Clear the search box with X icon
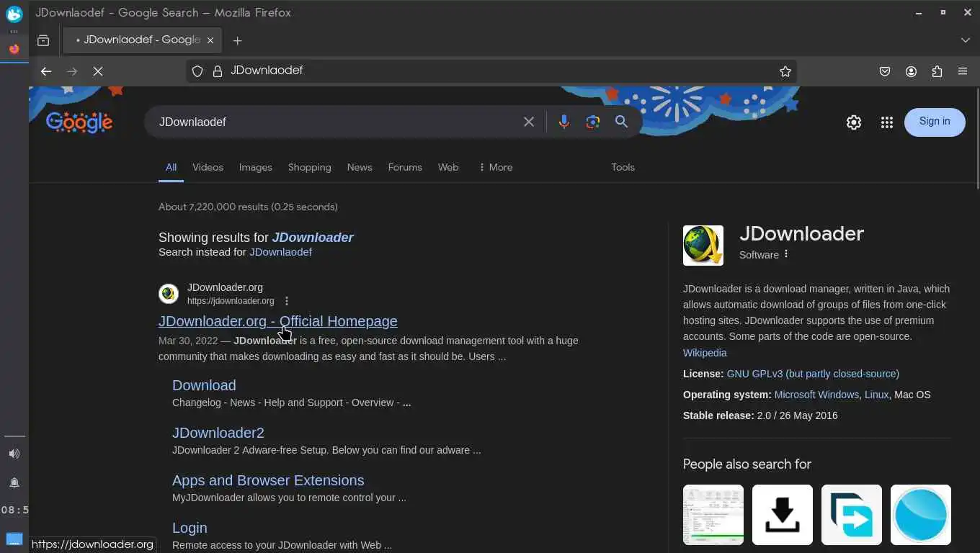 pos(529,122)
